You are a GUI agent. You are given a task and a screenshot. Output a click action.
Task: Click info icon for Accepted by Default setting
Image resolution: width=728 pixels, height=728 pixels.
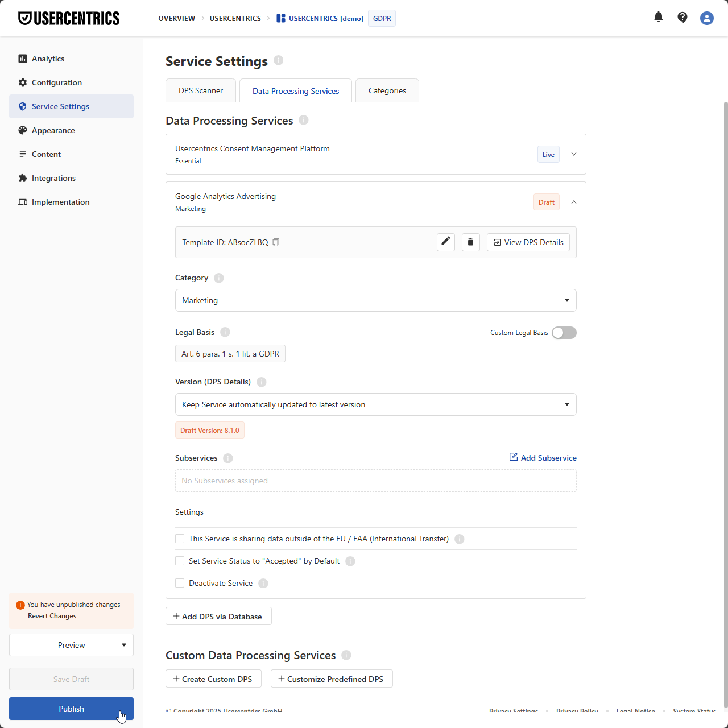point(350,561)
